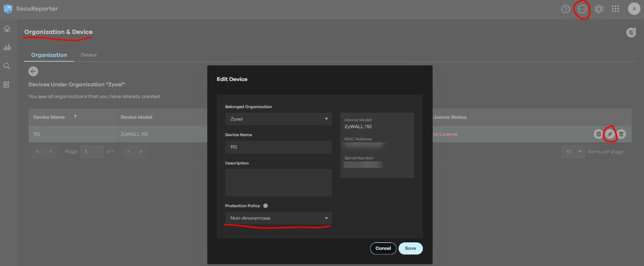Click the 'Edit Device' dialog title
The image size is (644, 266).
[x=232, y=79]
